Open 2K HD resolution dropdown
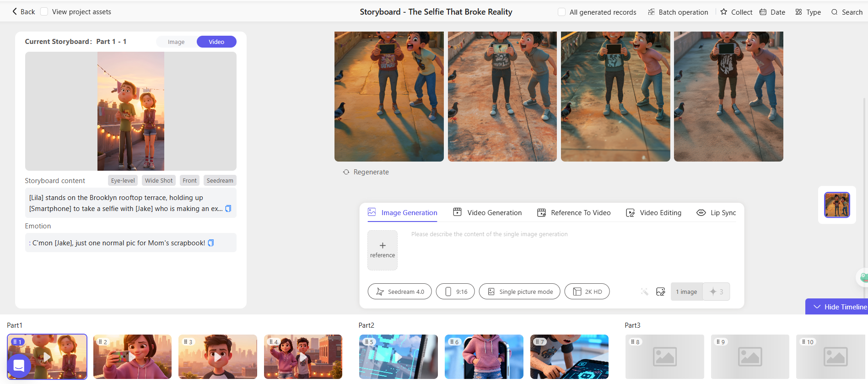This screenshot has width=868, height=384. 587,292
